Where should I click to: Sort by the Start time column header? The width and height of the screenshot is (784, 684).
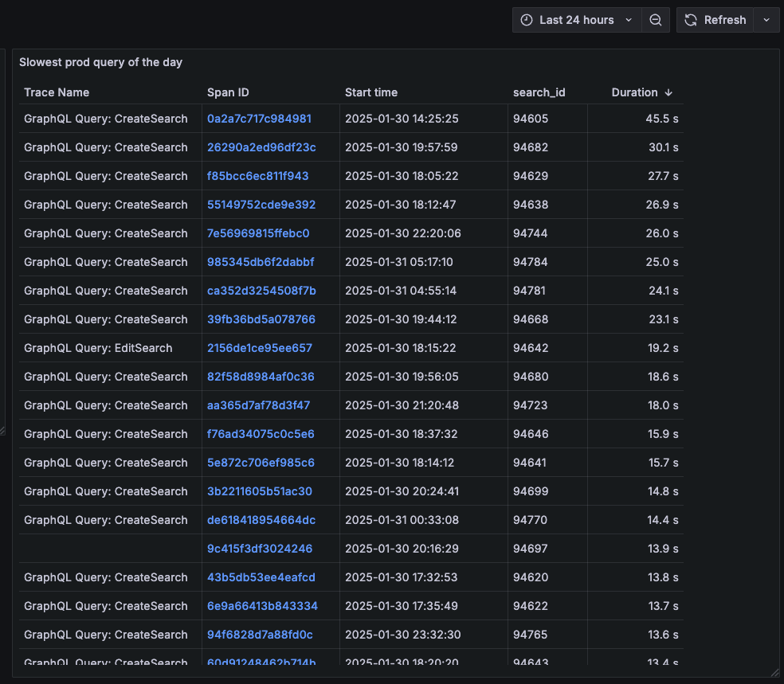371,92
